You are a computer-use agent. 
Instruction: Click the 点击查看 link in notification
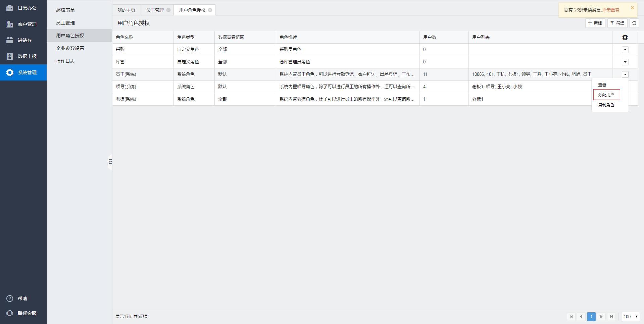click(x=610, y=10)
